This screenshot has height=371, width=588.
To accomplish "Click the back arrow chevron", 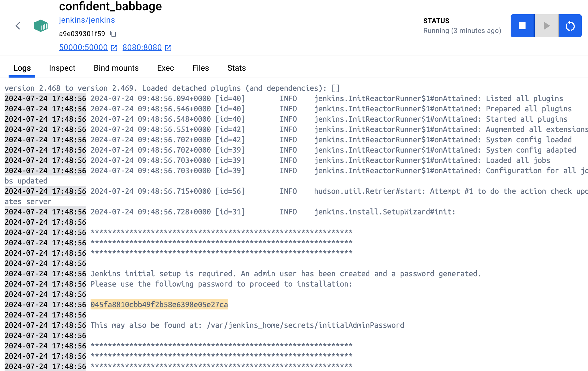I will [18, 26].
